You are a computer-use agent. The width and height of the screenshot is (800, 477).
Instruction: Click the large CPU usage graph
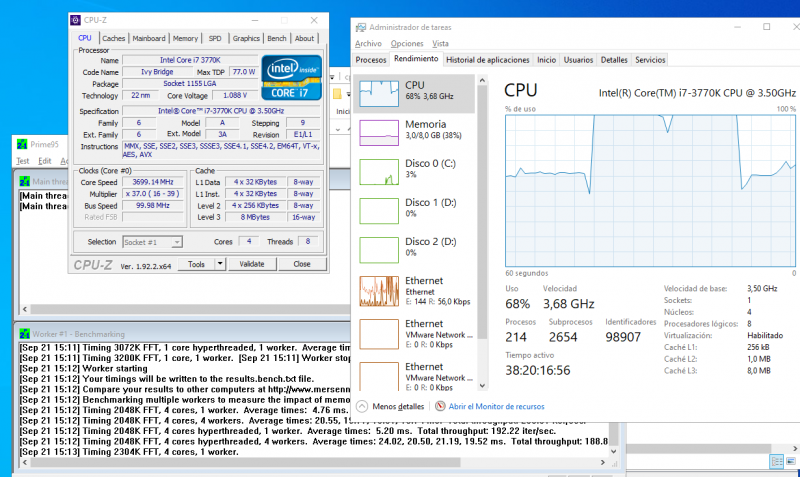(650, 190)
